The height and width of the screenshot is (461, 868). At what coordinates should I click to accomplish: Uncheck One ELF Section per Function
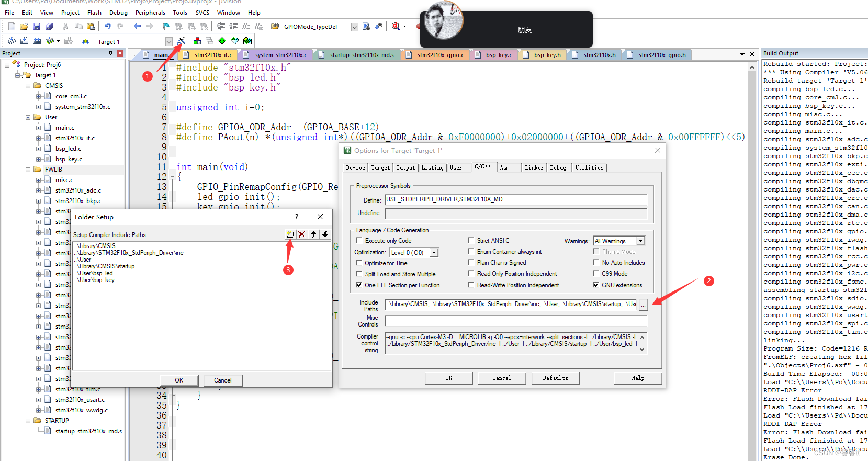tap(359, 285)
